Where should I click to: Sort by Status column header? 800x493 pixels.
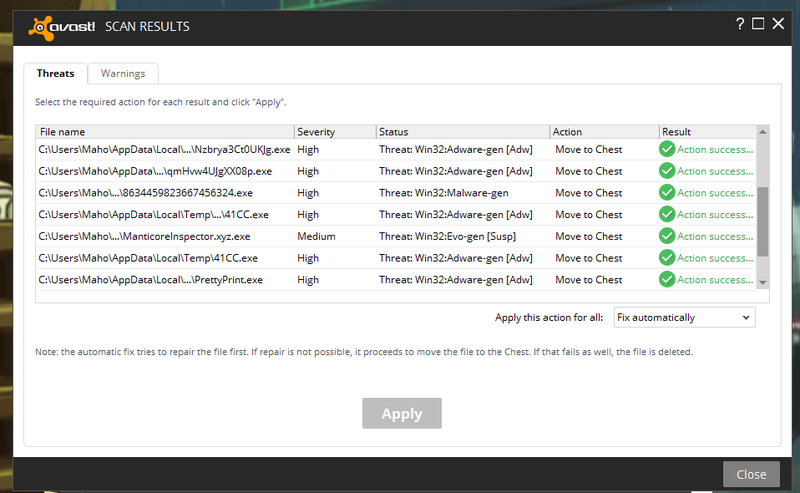pyautogui.click(x=463, y=132)
